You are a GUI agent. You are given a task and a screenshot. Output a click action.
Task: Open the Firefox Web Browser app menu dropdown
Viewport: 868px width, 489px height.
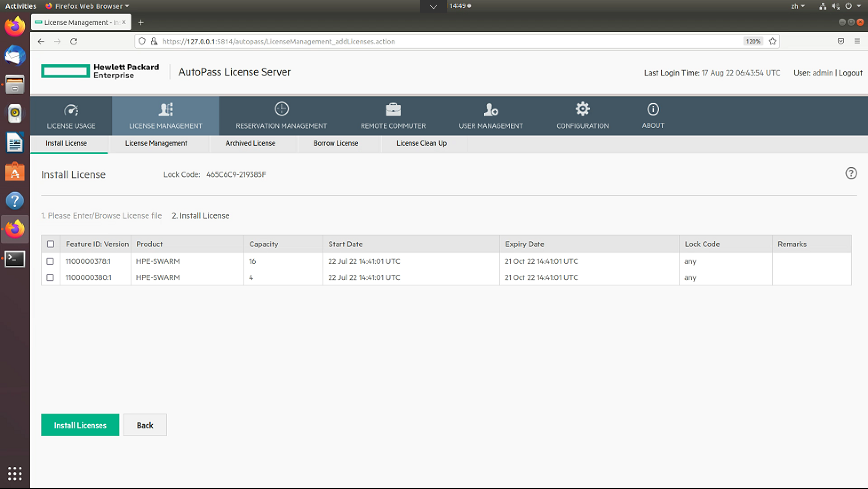tap(88, 6)
